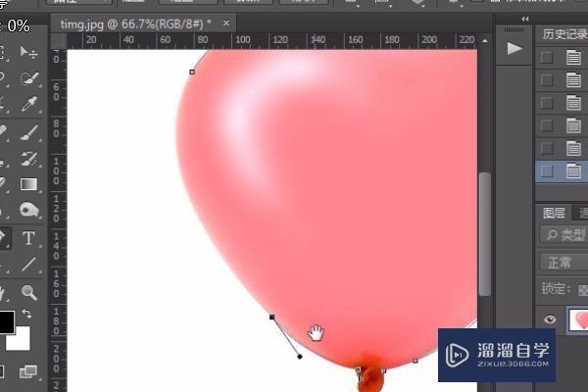Select the Move tool
This screenshot has height=392, width=588.
coord(28,52)
